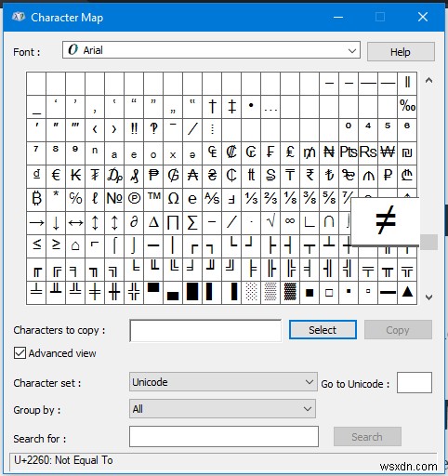448x476 pixels.
Task: Uncheck the Advanced view checkbox
Action: pyautogui.click(x=20, y=353)
